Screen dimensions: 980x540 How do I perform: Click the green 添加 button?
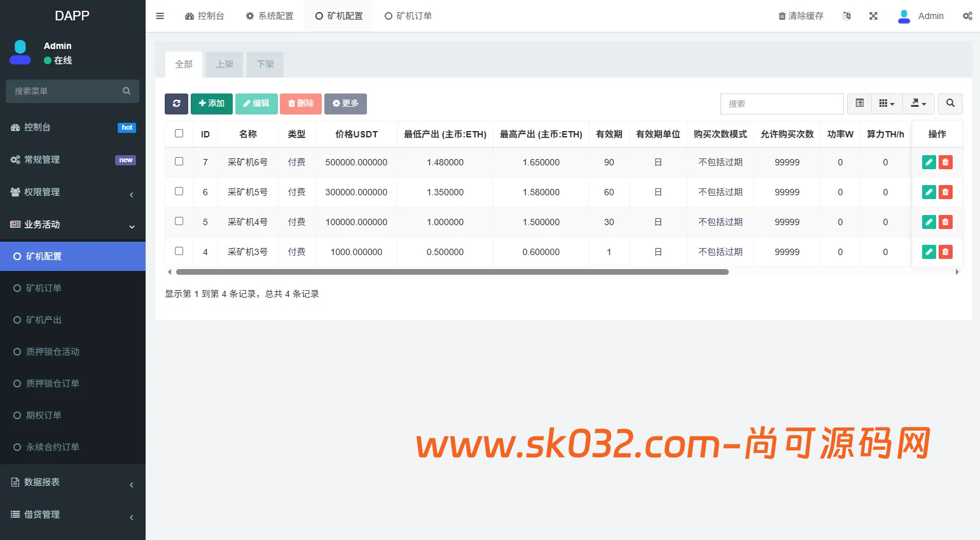pyautogui.click(x=212, y=104)
